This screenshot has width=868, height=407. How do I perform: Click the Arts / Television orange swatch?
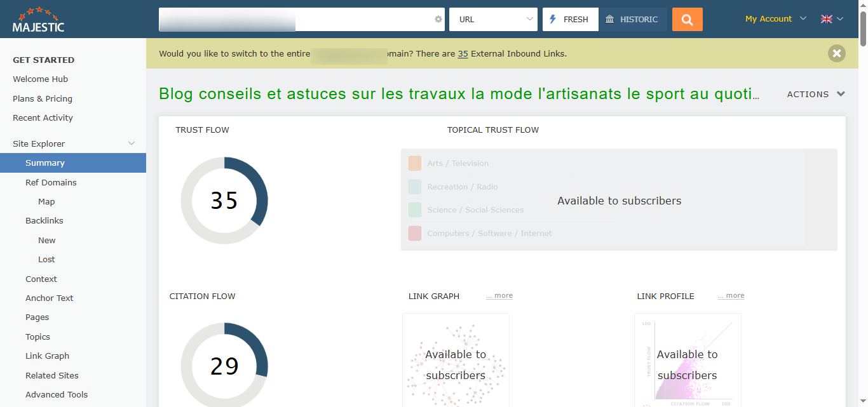coord(415,163)
